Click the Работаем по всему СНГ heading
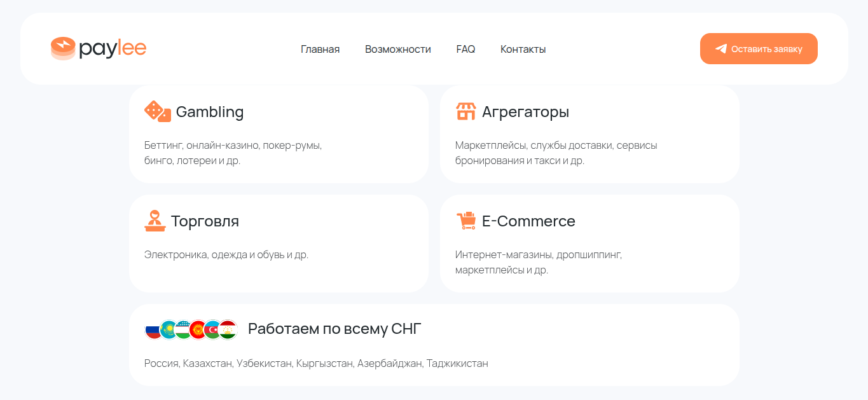This screenshot has height=400, width=868. [334, 329]
